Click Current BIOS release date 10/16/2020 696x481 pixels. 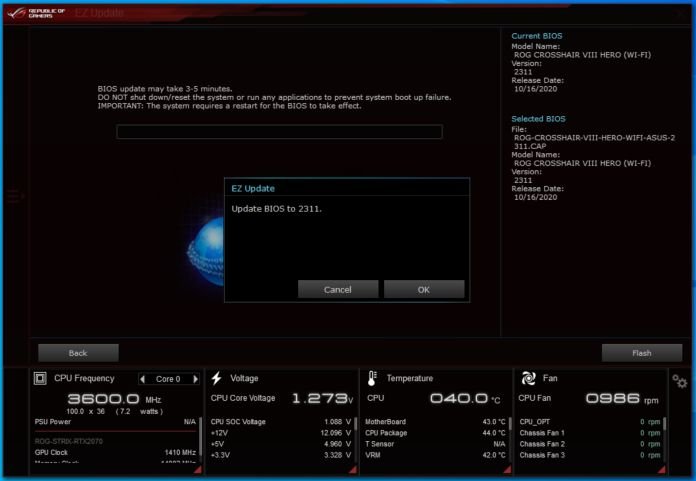pyautogui.click(x=535, y=89)
